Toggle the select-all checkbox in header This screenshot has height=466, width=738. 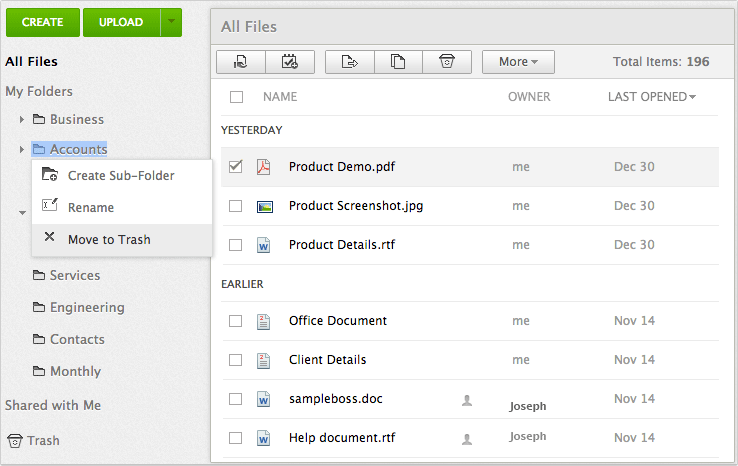click(x=236, y=97)
